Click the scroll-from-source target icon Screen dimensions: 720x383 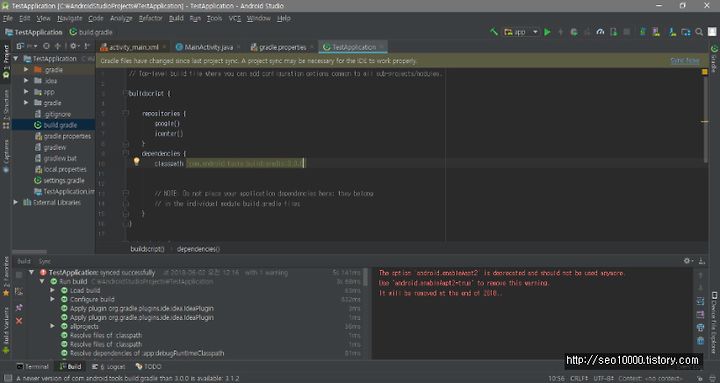(46, 46)
